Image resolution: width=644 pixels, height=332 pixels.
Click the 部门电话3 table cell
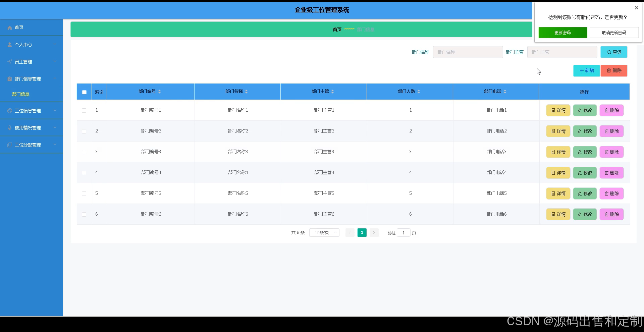496,152
